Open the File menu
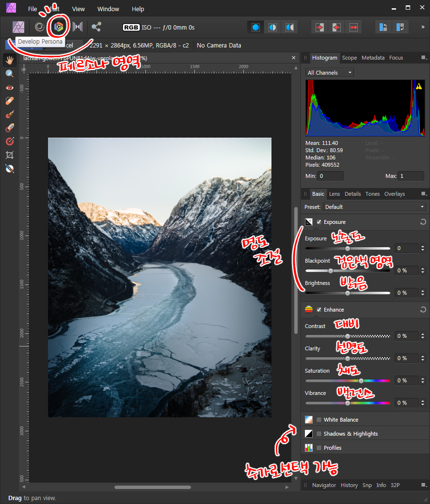The image size is (430, 504). coord(32,9)
